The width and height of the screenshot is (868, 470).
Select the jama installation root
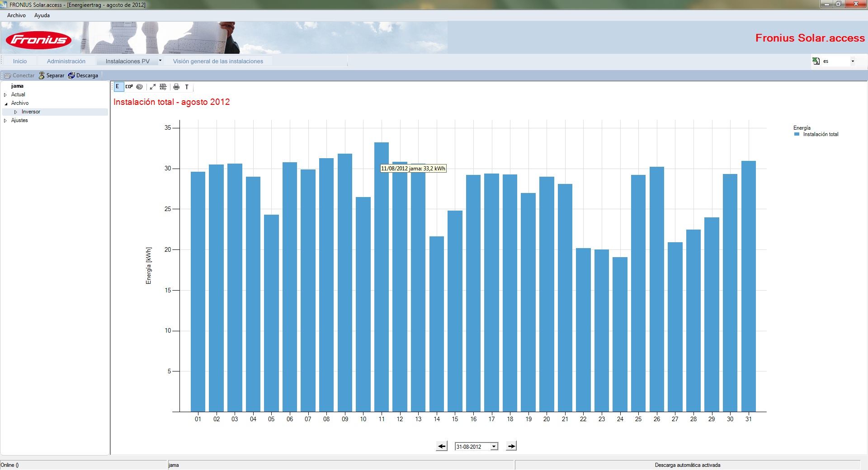pos(17,86)
